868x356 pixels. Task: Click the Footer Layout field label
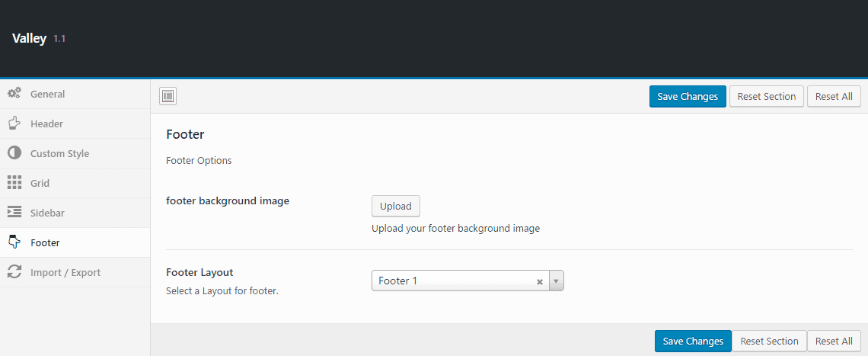[x=199, y=272]
